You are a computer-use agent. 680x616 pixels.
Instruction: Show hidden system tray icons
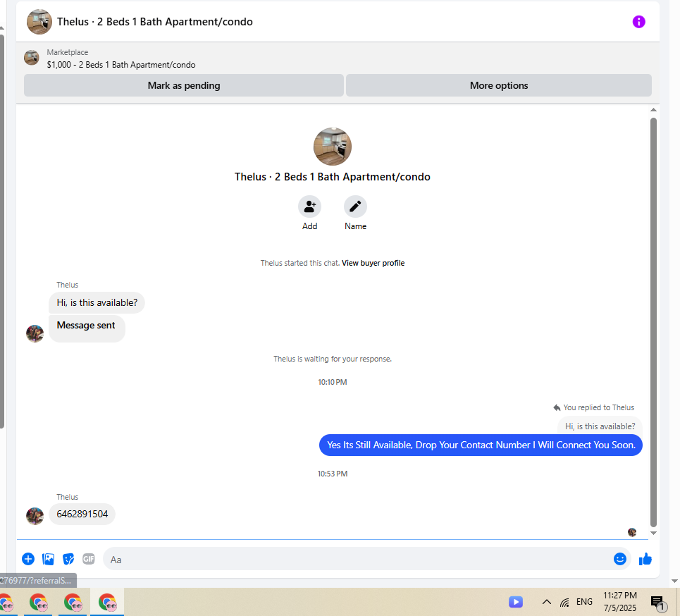547,602
